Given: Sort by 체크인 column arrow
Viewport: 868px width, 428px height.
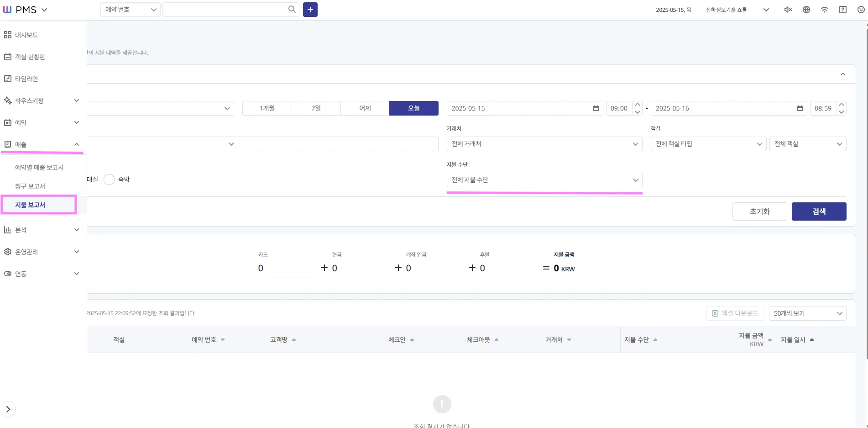Looking at the screenshot, I should coord(412,340).
